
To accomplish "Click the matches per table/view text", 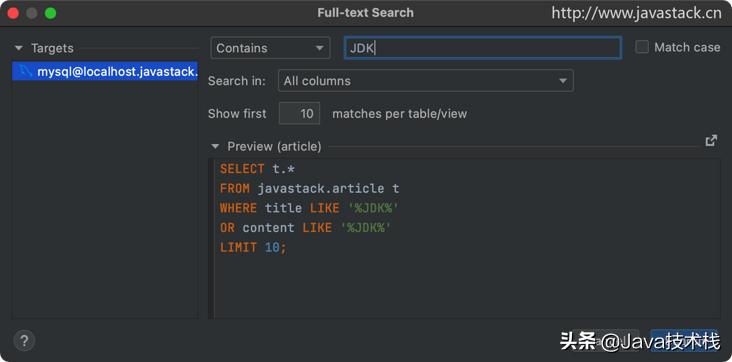I will coord(400,114).
